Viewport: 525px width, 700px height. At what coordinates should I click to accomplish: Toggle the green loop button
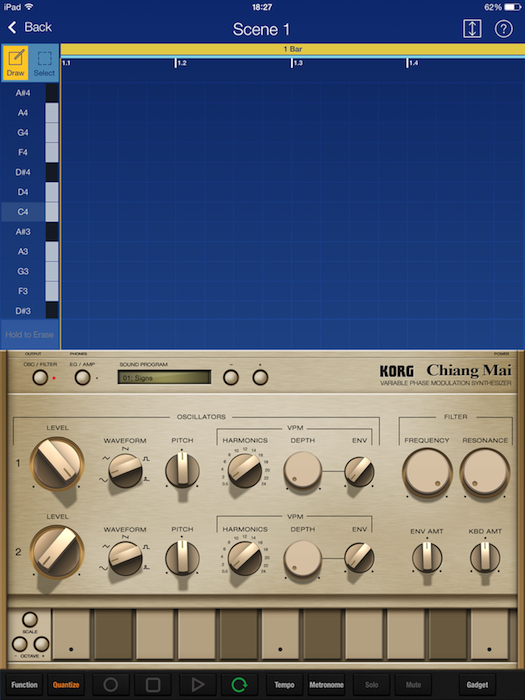[x=240, y=684]
